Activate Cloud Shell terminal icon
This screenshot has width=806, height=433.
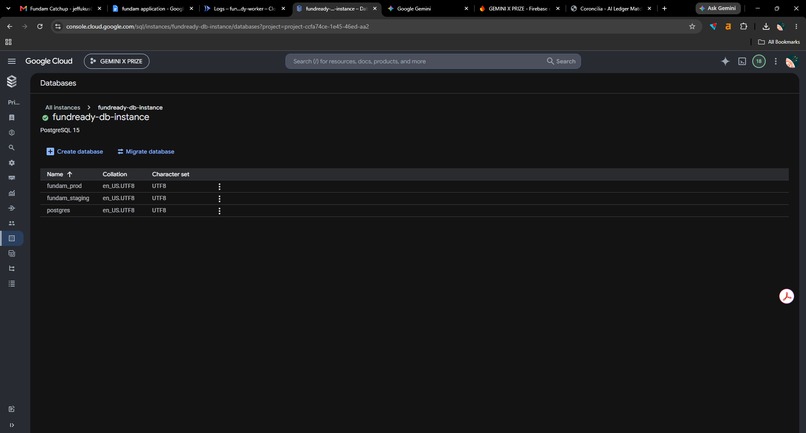tap(742, 61)
